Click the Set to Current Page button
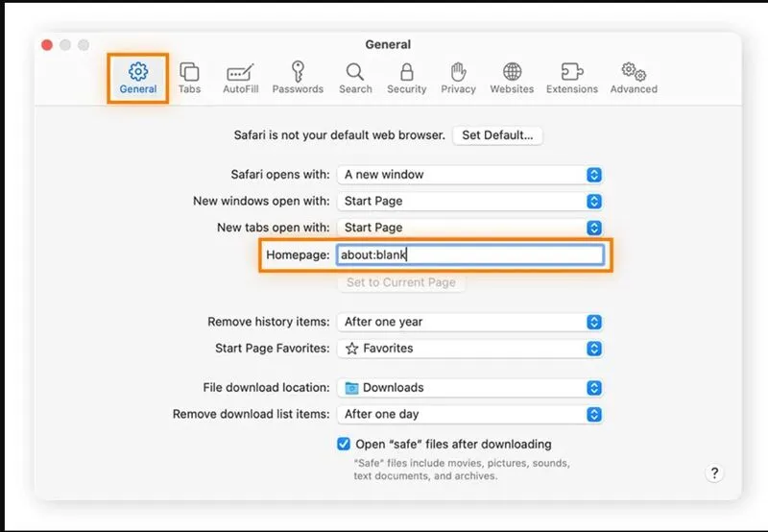This screenshot has width=768, height=532. coord(401,282)
